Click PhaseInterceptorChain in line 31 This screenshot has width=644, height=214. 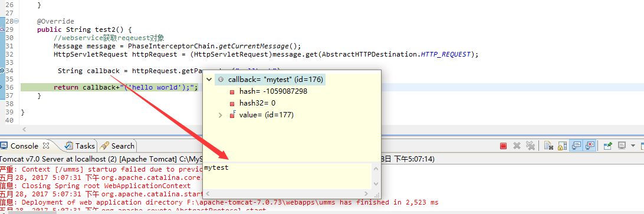[x=171, y=46]
